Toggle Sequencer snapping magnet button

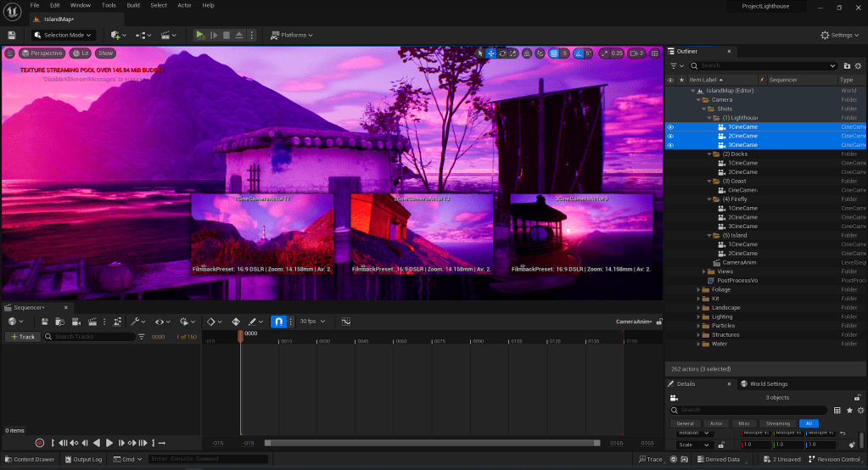278,322
